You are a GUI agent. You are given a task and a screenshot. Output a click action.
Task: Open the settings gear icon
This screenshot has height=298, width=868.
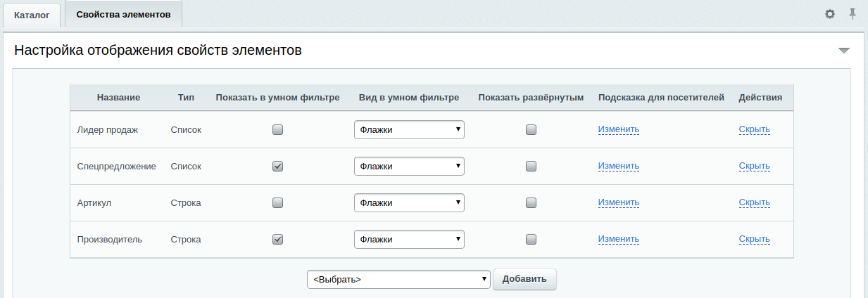pyautogui.click(x=830, y=13)
